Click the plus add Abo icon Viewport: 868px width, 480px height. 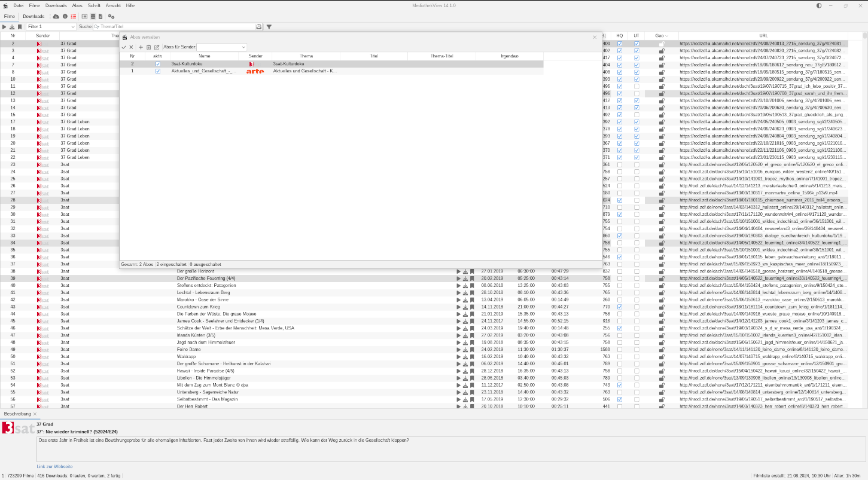(x=141, y=47)
